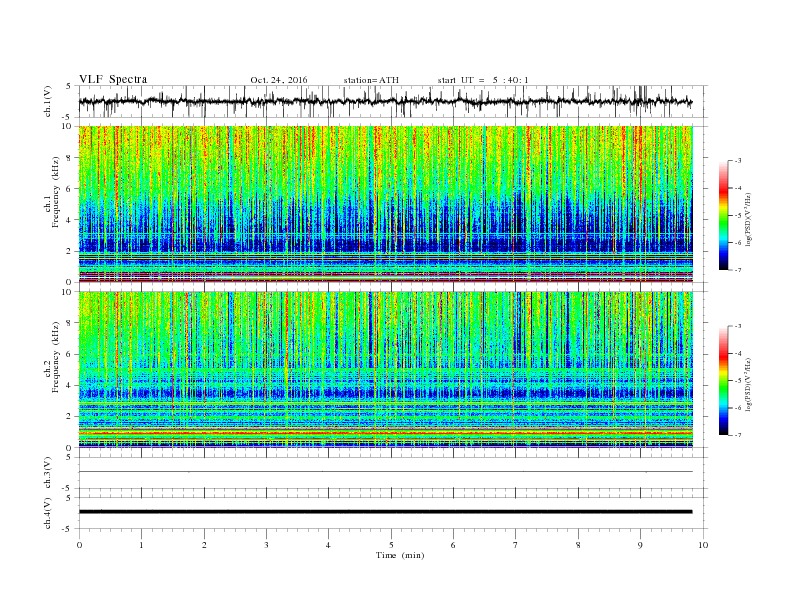The image size is (792, 612).
Task: Click the '3' tick on the time axis
Action: (x=266, y=545)
